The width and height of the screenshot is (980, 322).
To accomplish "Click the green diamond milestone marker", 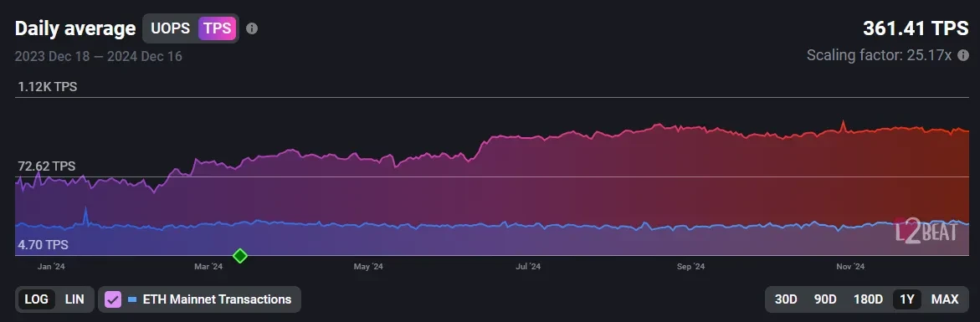I will click(240, 255).
